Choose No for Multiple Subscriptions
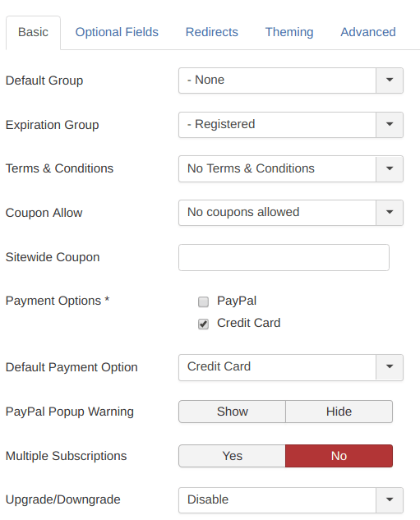420x520 pixels. 339,456
